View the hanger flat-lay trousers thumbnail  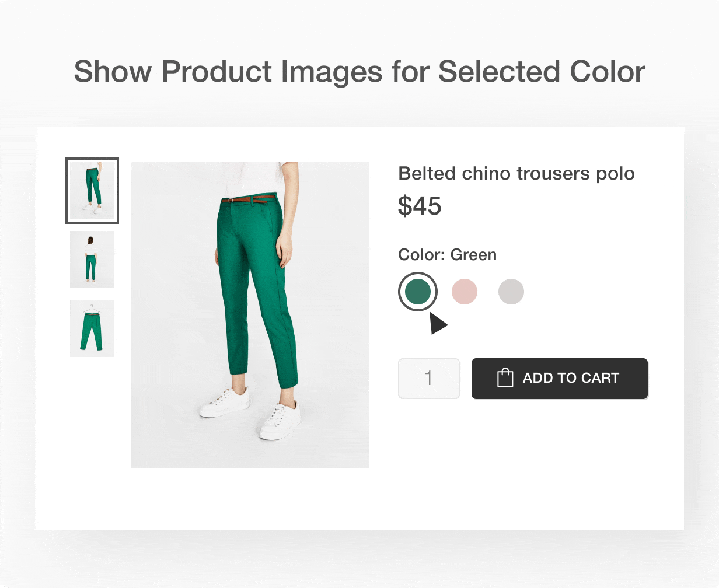(x=92, y=328)
